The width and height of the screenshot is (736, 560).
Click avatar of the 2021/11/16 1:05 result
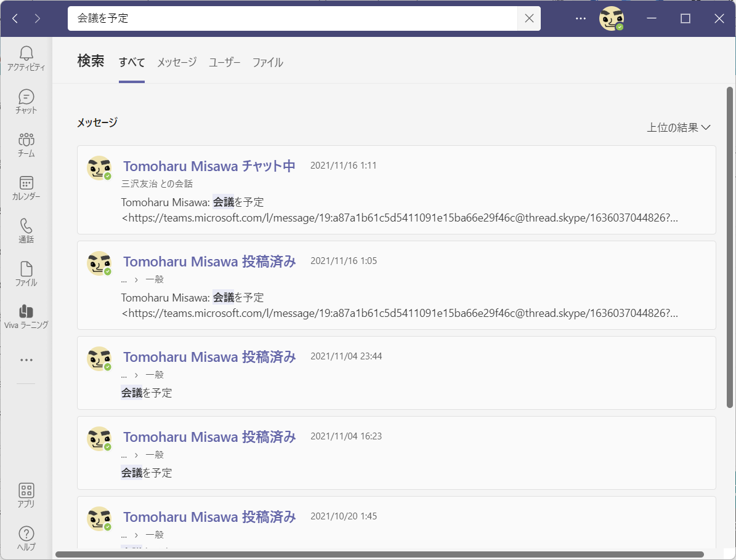(x=100, y=263)
